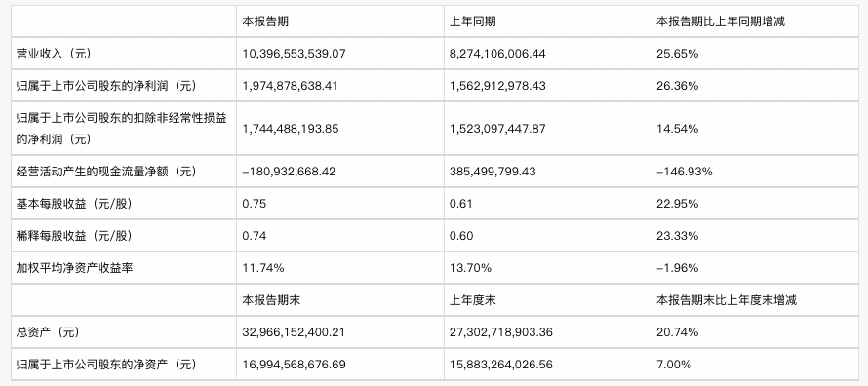Select the 13.70% prior year cell

[x=470, y=268]
